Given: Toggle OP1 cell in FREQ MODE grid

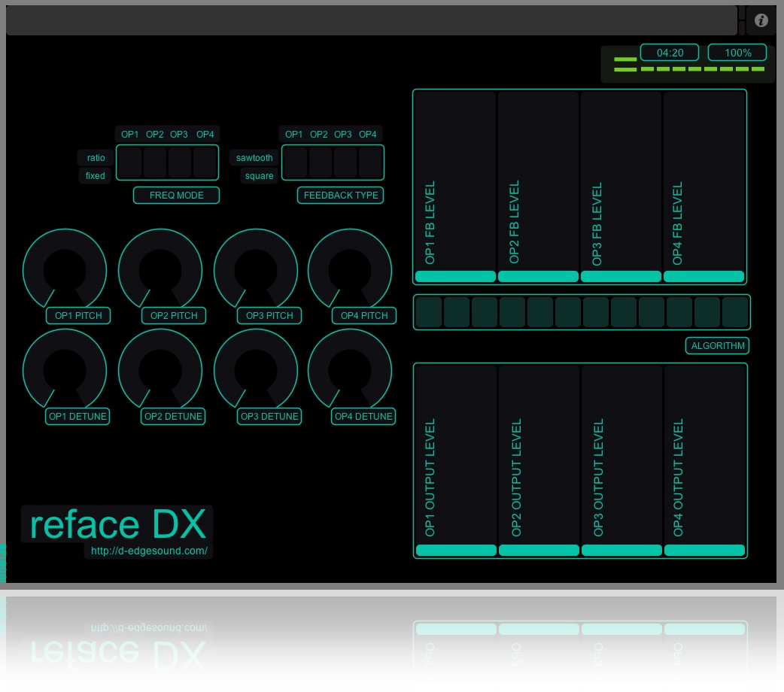Looking at the screenshot, I should point(130,162).
